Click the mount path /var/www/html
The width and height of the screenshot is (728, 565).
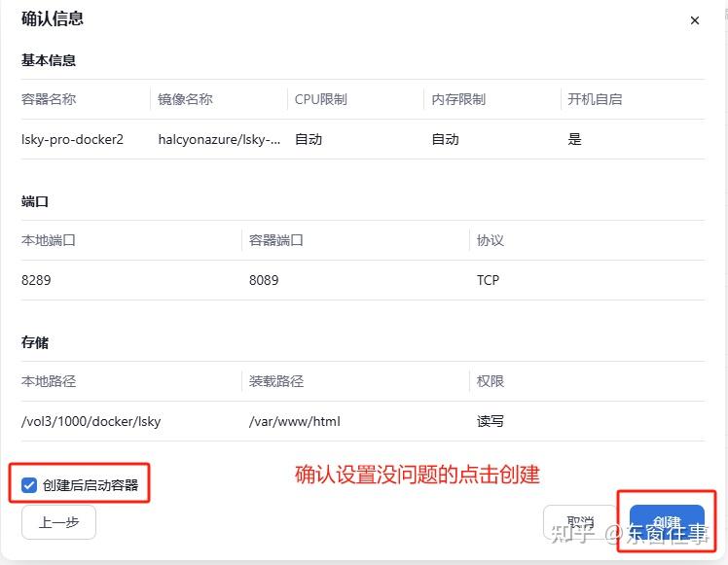[x=295, y=421]
